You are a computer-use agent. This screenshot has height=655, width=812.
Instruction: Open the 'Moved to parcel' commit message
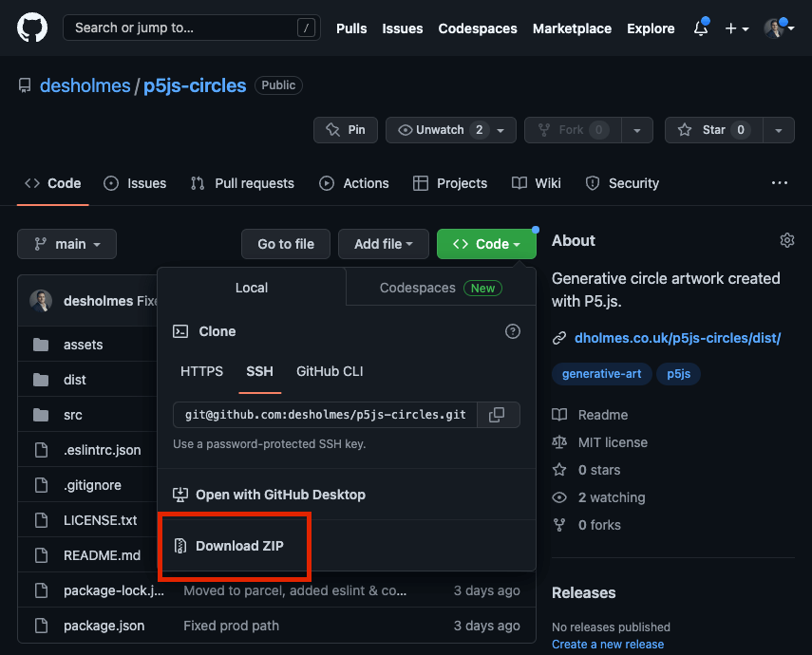click(294, 590)
